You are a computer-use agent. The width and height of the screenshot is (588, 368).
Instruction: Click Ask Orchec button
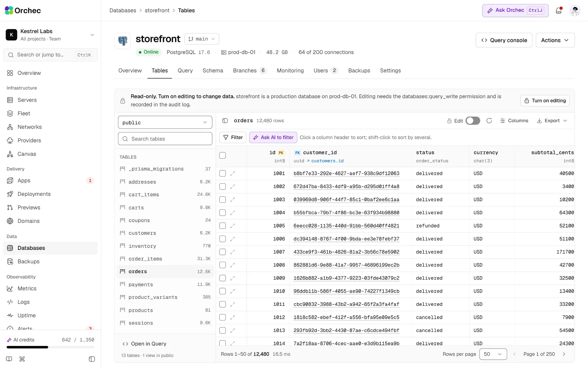click(515, 11)
